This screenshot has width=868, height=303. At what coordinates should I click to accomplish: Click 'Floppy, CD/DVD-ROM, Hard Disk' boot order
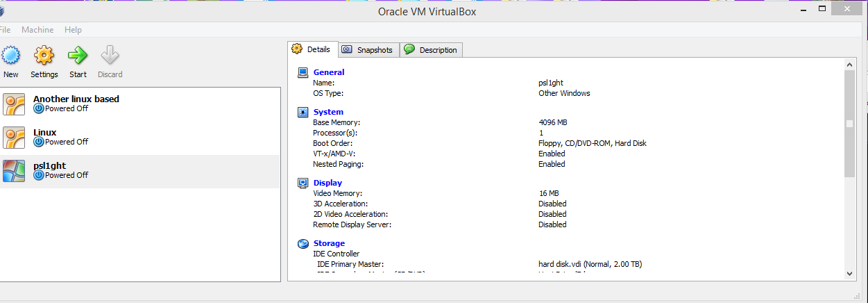(x=593, y=143)
